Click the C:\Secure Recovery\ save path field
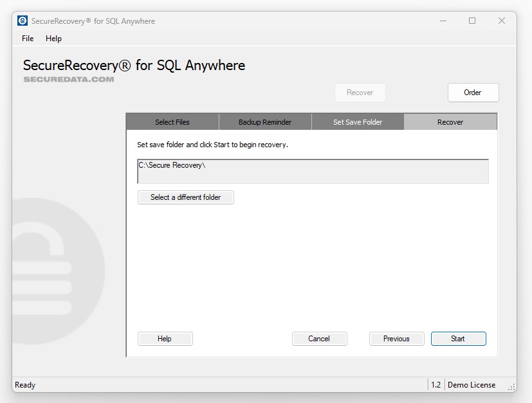 [x=313, y=171]
